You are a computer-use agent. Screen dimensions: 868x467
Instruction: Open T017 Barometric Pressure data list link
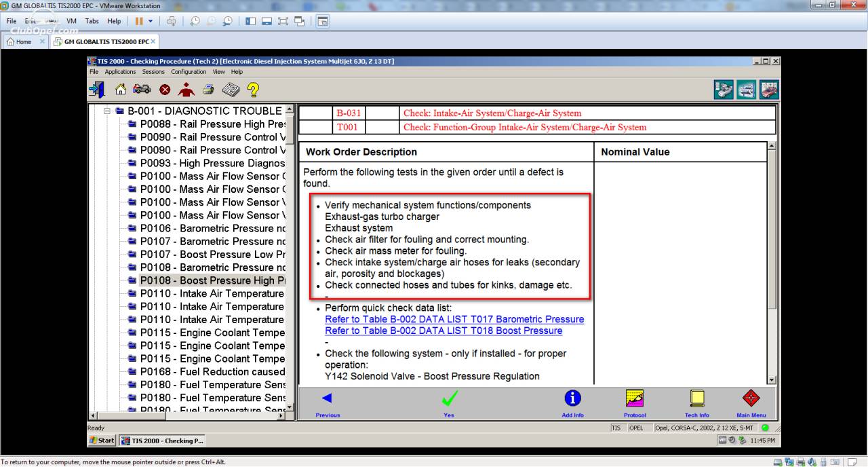[454, 319]
